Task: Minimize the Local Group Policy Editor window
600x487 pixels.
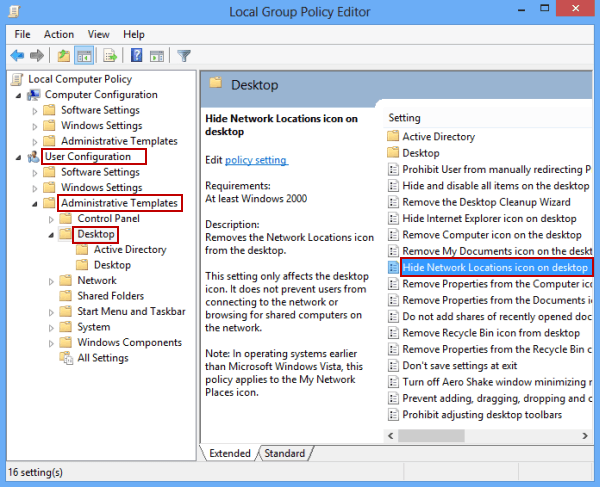Action: pyautogui.click(x=521, y=10)
